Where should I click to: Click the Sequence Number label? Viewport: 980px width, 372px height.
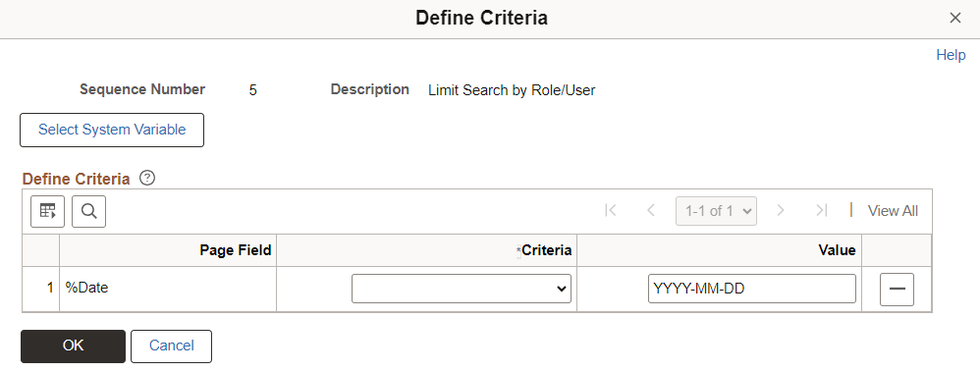[x=142, y=89]
